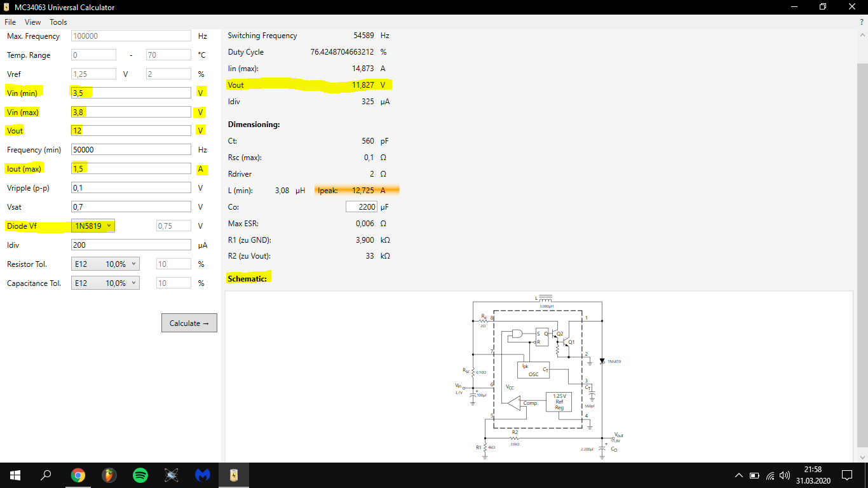Screen dimensions: 868x488
Task: Open the notification center icon
Action: [x=846, y=475]
